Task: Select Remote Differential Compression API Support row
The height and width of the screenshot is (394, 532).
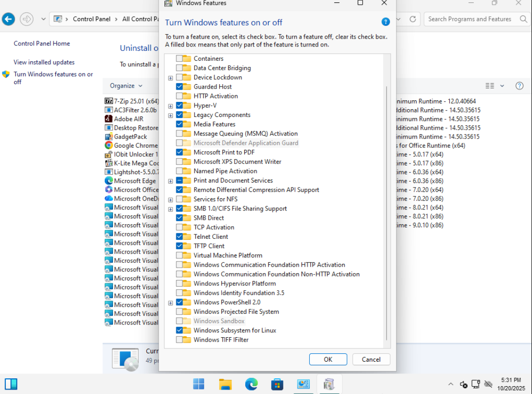Action: tap(256, 190)
